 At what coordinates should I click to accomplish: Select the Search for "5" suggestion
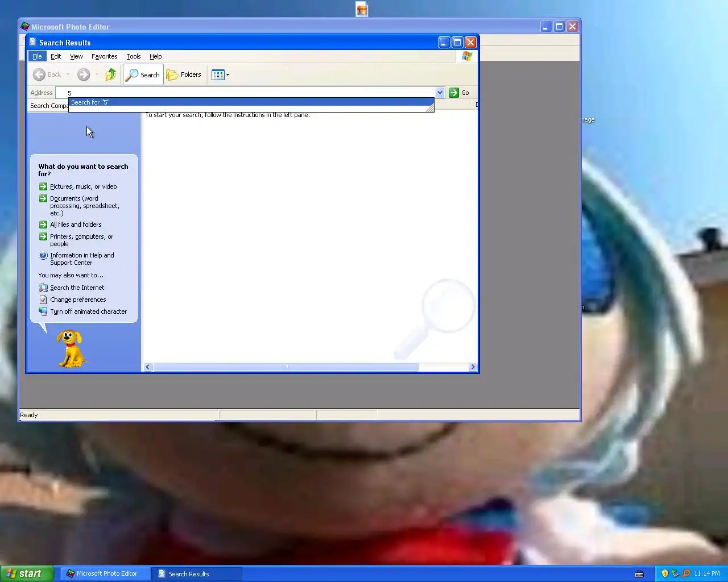[251, 102]
